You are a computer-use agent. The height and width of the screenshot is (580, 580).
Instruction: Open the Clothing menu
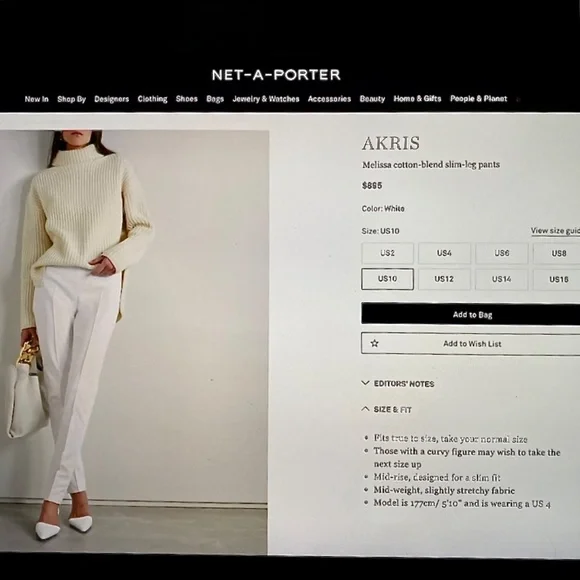click(x=152, y=99)
